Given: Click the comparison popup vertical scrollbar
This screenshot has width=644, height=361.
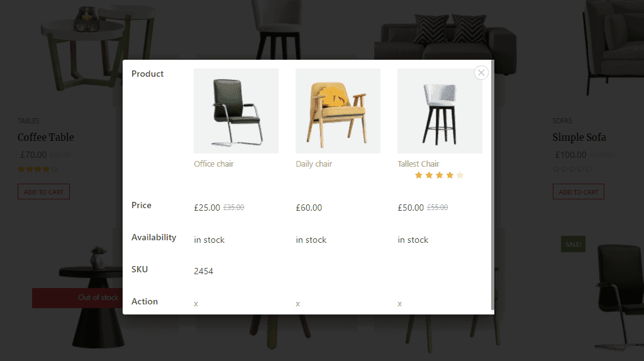Looking at the screenshot, I should (x=492, y=189).
